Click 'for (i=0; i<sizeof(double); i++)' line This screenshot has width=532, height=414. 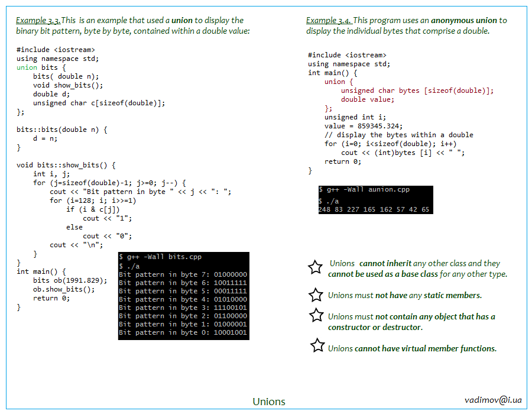click(391, 144)
